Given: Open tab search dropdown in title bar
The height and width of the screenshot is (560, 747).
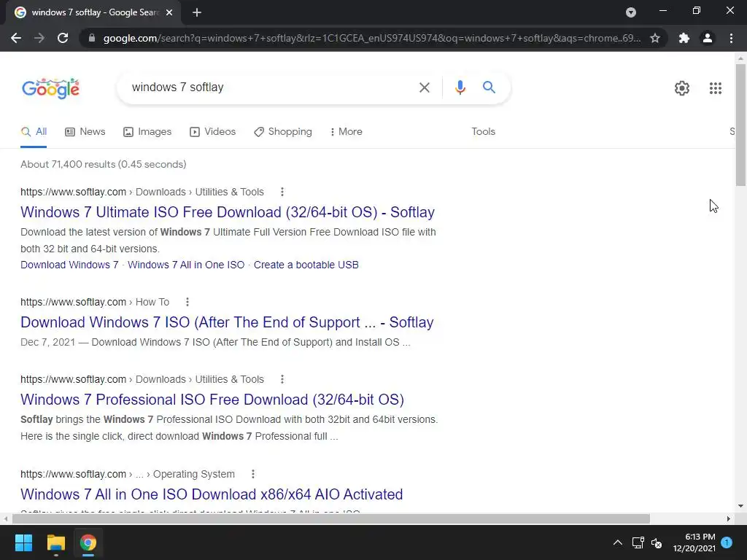Looking at the screenshot, I should (631, 12).
